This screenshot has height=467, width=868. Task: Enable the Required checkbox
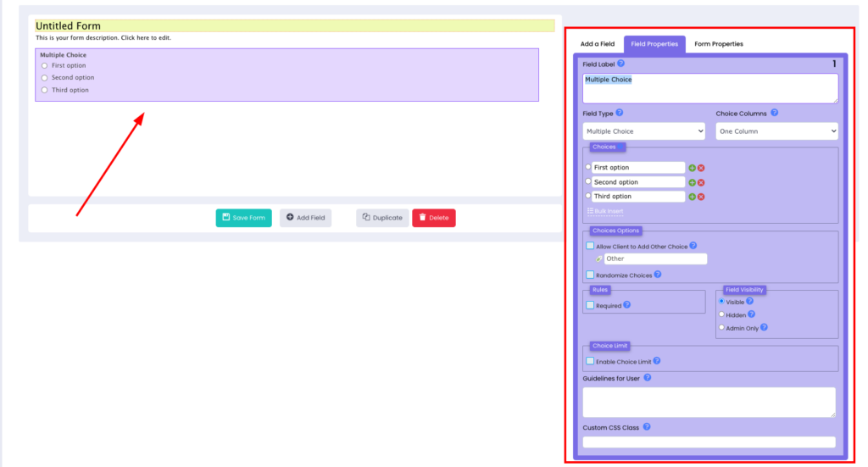tap(590, 305)
